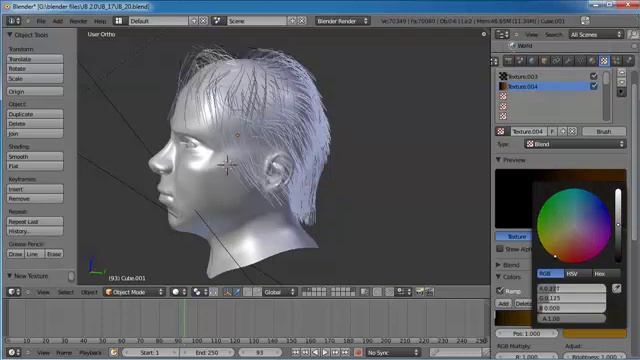Toggle timeline playback range icon

point(114,352)
